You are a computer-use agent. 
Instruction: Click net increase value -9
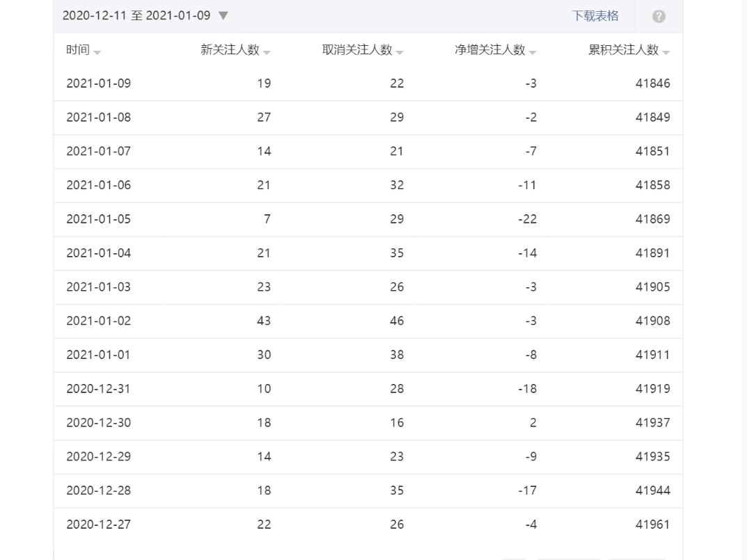pyautogui.click(x=531, y=456)
